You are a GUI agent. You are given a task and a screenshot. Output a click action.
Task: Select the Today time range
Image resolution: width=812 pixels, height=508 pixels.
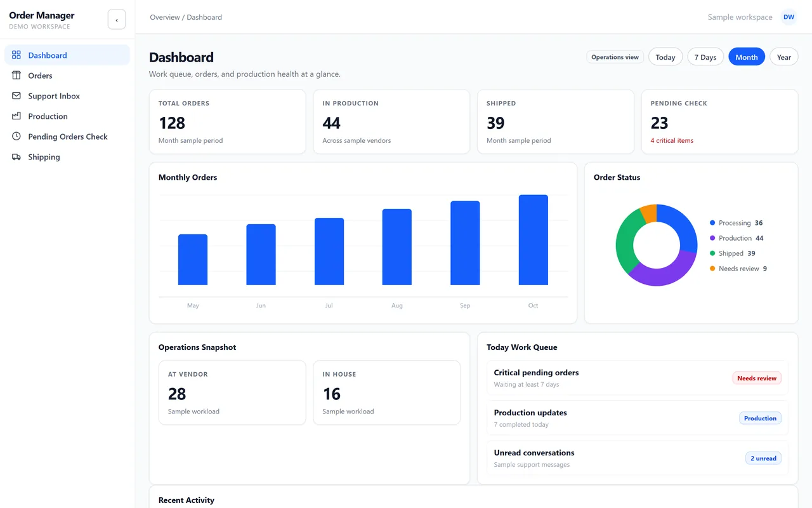pos(665,57)
